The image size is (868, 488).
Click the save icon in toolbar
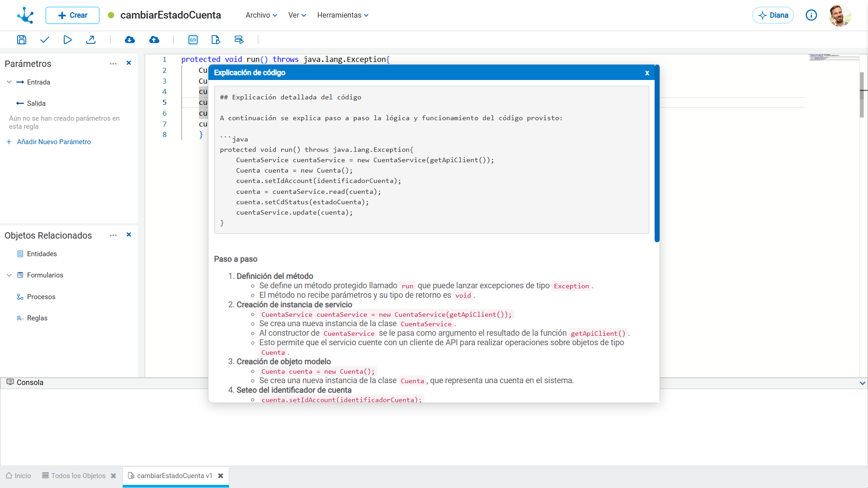[x=21, y=40]
